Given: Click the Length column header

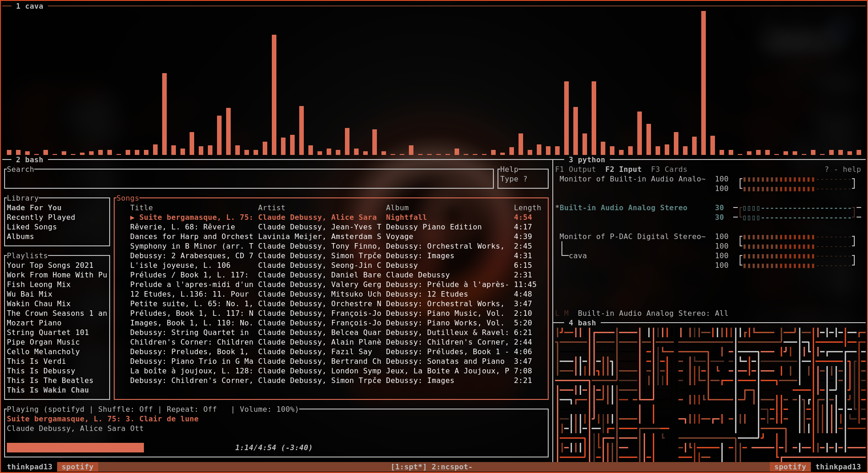Looking at the screenshot, I should pyautogui.click(x=528, y=208).
